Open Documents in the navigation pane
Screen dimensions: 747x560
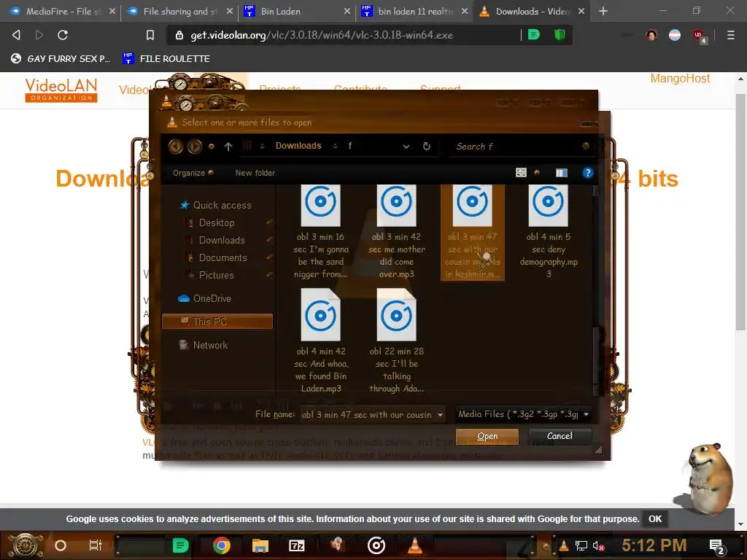pyautogui.click(x=222, y=258)
